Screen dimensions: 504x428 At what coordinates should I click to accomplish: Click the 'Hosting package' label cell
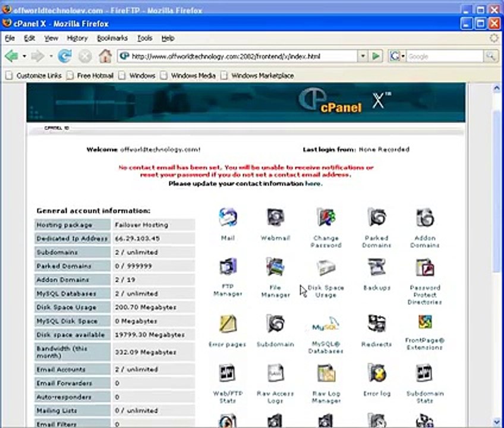tap(73, 225)
